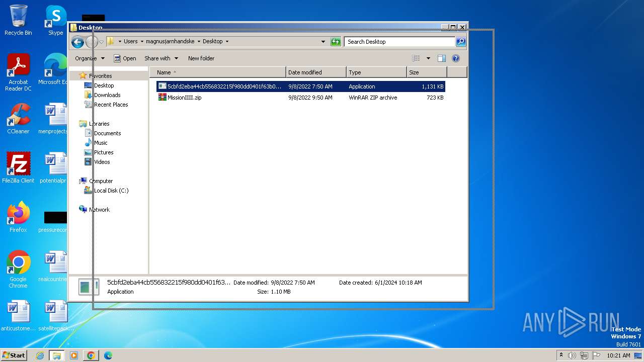Click in the Search Desktop field
Viewport: 644px width, 362px height.
pos(400,42)
